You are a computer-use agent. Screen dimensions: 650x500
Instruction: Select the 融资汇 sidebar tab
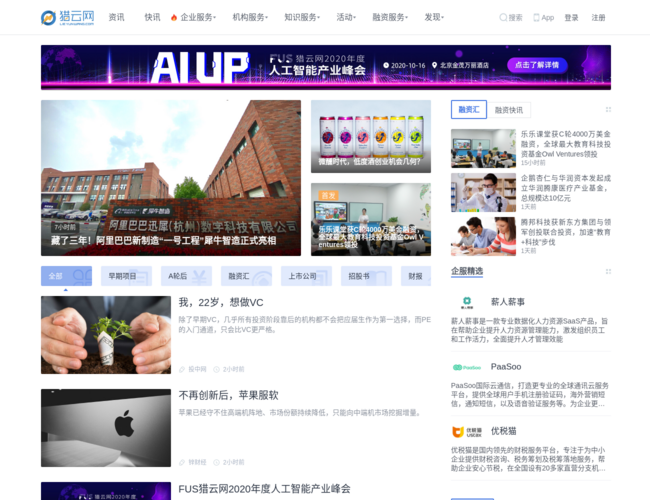[469, 109]
